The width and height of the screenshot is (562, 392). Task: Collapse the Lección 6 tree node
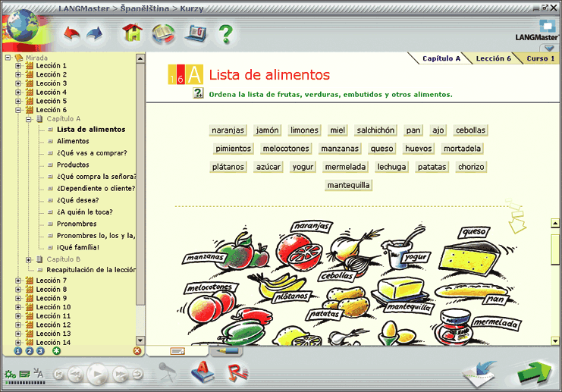click(x=18, y=110)
